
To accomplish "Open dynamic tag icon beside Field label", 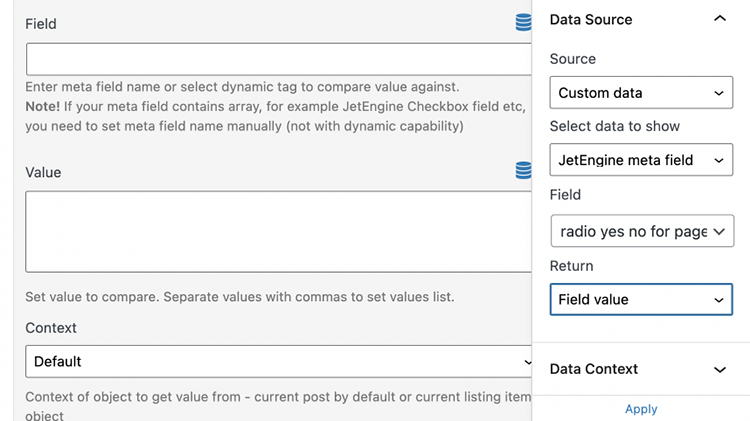I will [523, 22].
